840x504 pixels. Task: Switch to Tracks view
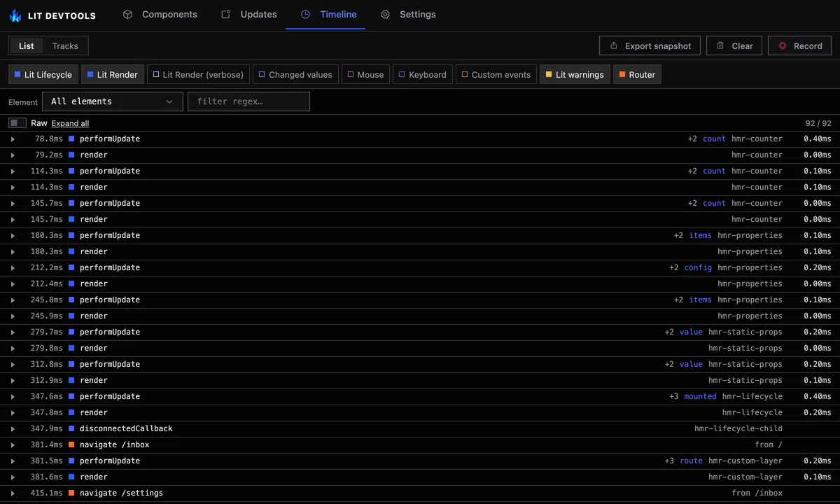pyautogui.click(x=65, y=46)
